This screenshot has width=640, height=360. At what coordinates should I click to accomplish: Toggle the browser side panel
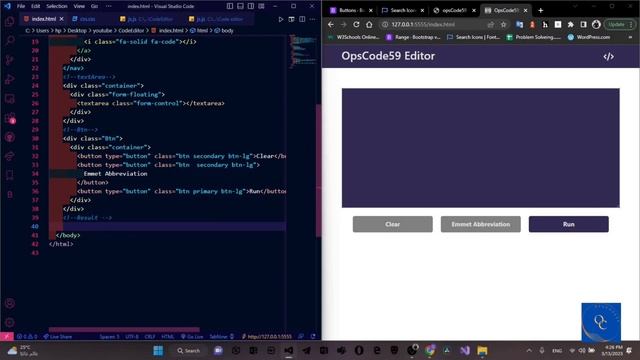tap(584, 24)
